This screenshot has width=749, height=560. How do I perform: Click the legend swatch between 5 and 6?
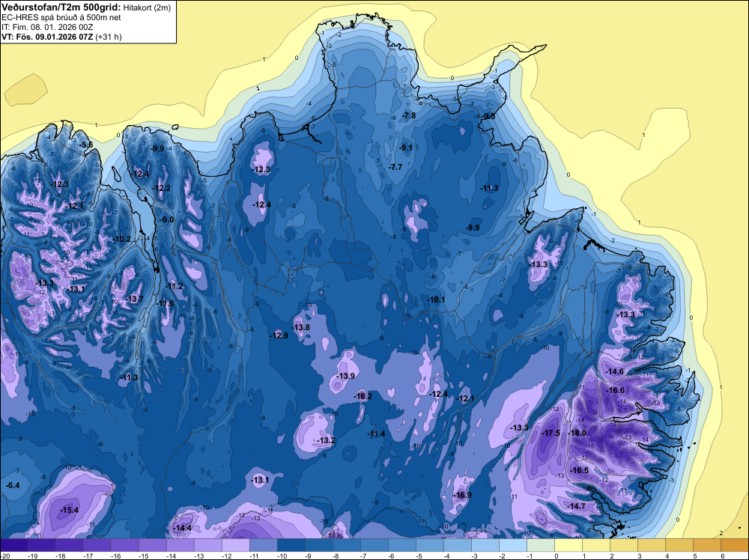706,545
